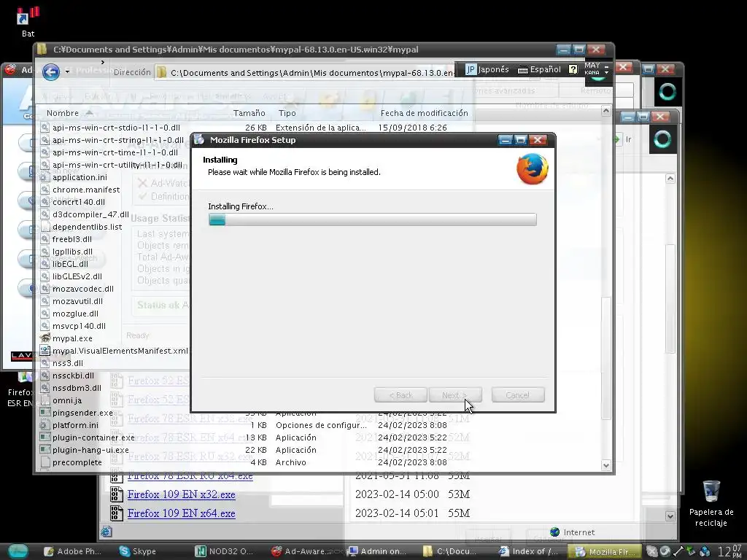Screen dimensions: 747x560
Task: Select the file nssckbi.dll
Action: [74, 376]
